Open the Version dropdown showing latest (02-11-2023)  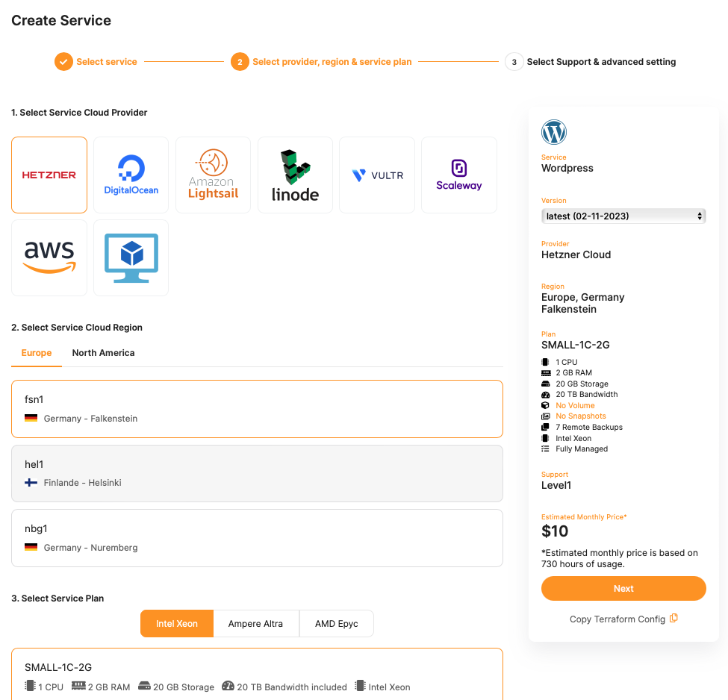tap(623, 216)
